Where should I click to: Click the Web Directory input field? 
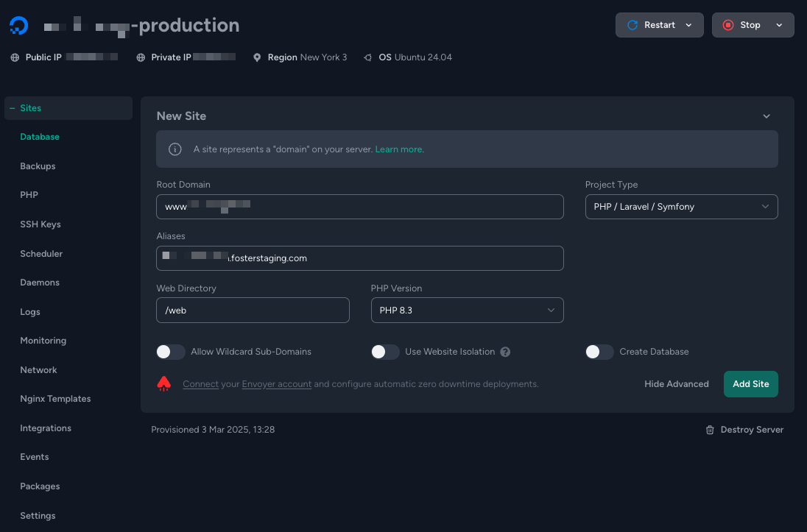[x=253, y=311]
